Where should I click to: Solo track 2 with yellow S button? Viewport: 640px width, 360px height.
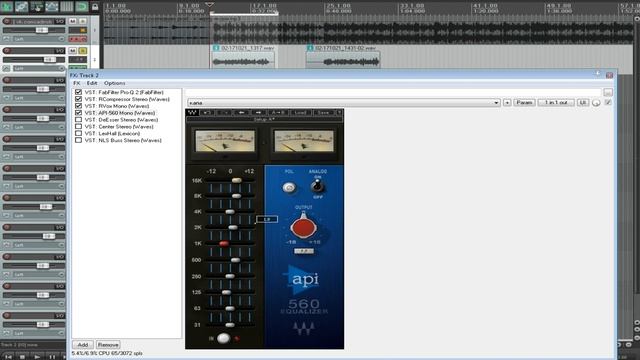coord(83,51)
